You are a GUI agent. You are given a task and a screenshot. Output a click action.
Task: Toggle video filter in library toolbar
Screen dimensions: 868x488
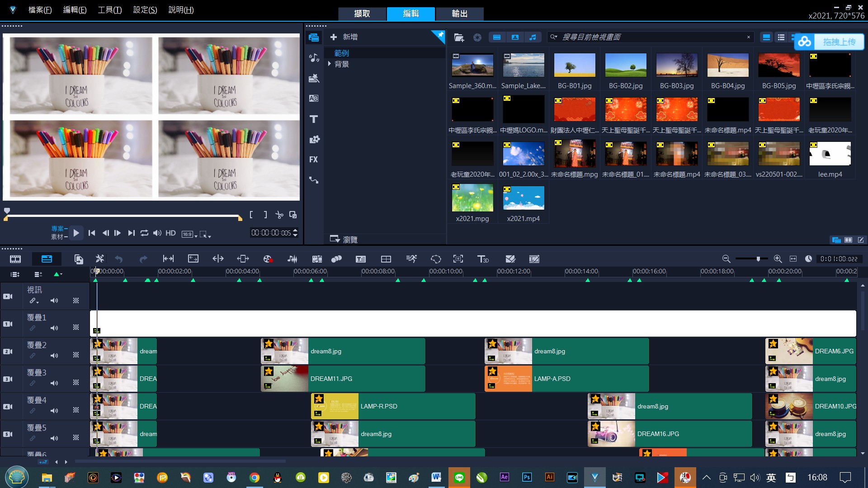(497, 38)
